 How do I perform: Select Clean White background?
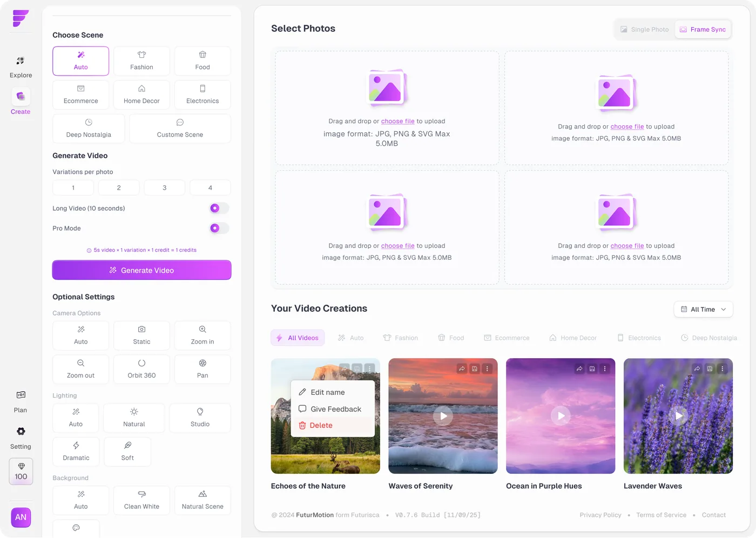141,500
